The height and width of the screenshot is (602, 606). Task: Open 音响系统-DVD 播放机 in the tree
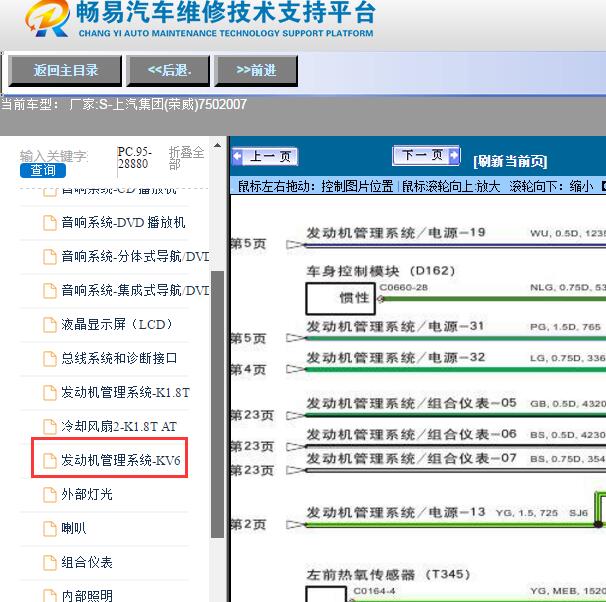(123, 223)
